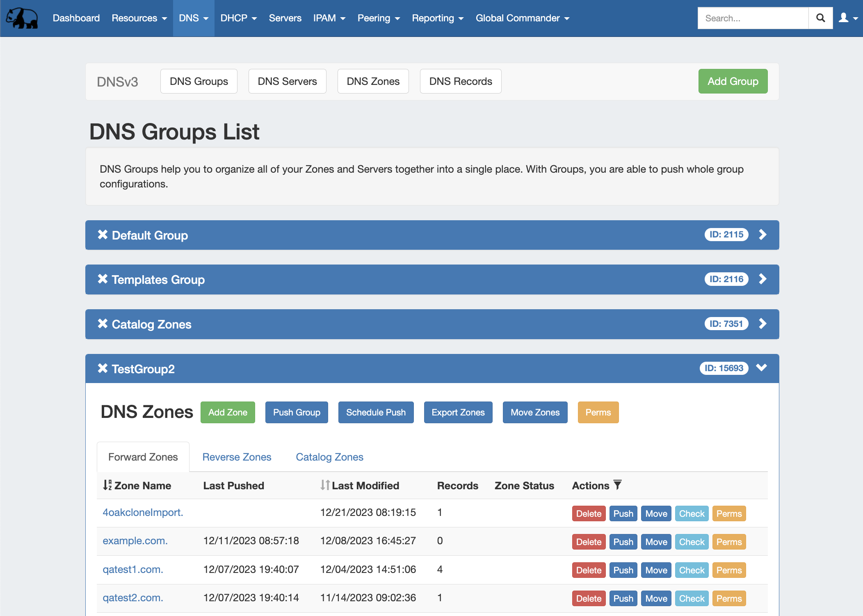Delete the Default Group via its X icon
Screen dimensions: 863x616
point(103,235)
